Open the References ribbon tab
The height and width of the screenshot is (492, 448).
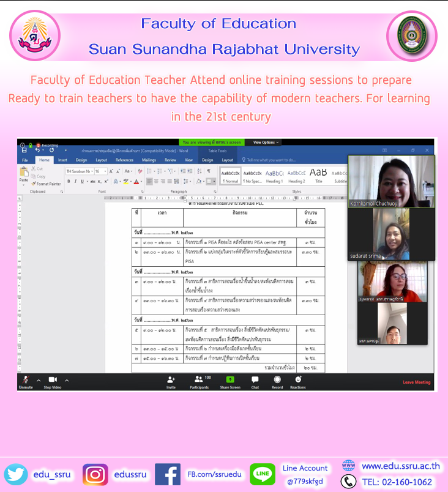coord(124,160)
